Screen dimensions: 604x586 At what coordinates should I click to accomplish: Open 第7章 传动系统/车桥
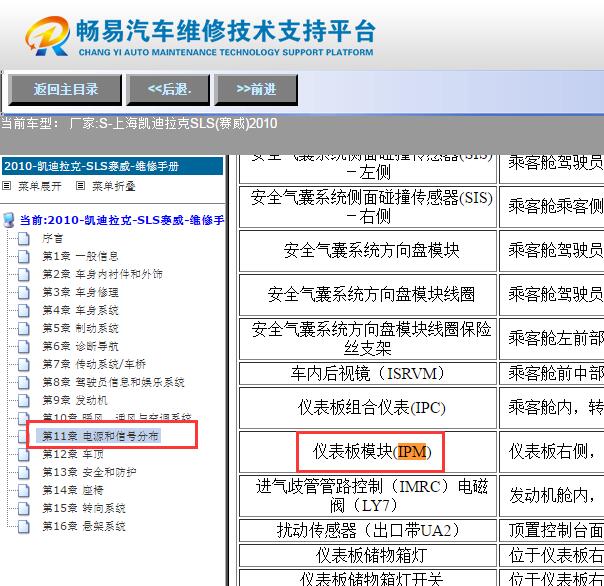tap(94, 364)
